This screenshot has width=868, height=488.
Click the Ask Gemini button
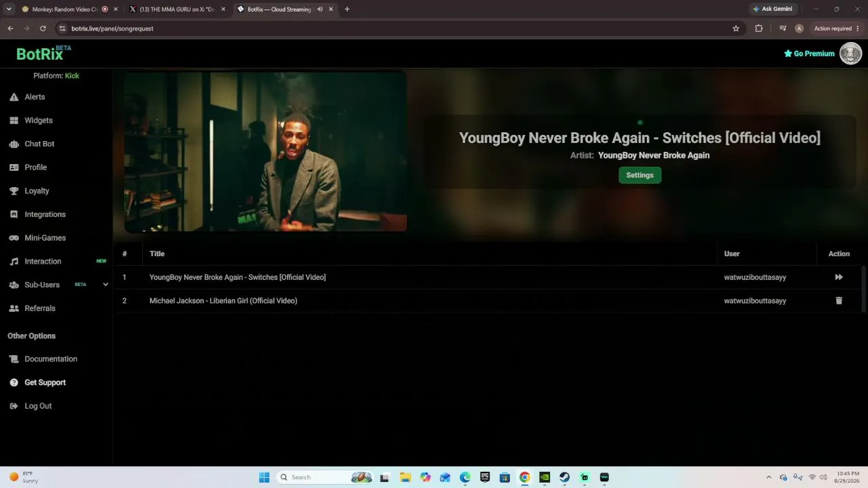point(772,9)
